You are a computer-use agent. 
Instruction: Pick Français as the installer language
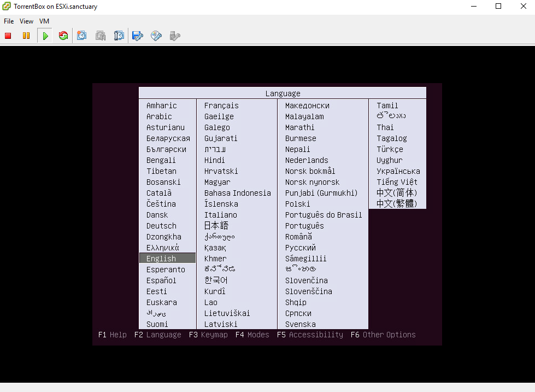pyautogui.click(x=221, y=106)
